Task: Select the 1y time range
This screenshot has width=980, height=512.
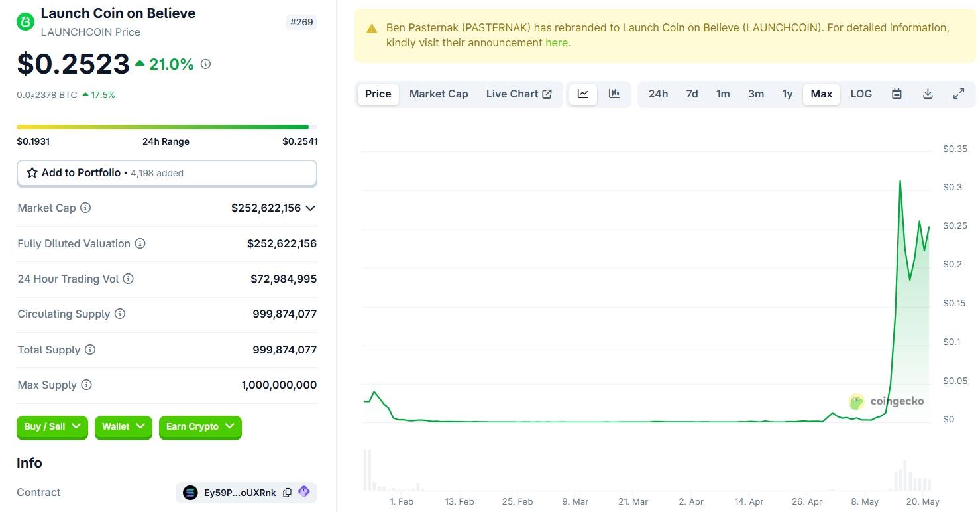Action: coord(787,94)
